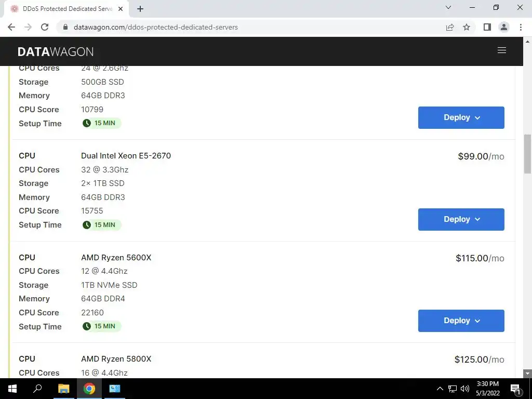Close the DDoS Protected Dedicated Servers tab

click(121, 9)
